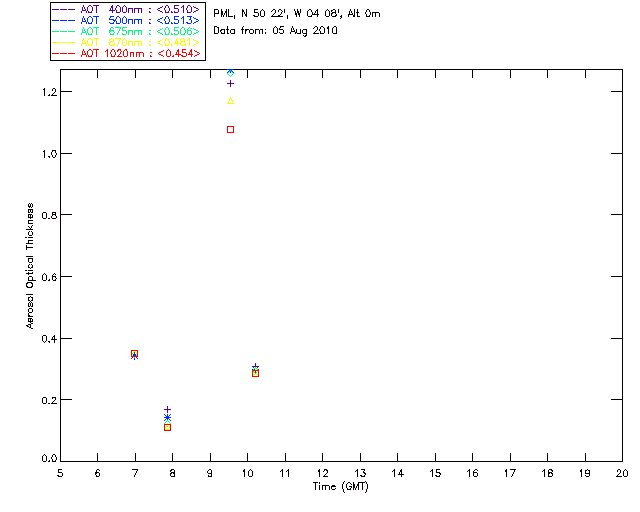Viewport: 640px width, 512px height.
Task: Click the y-axis tick label "1.2"
Action: 49,92
